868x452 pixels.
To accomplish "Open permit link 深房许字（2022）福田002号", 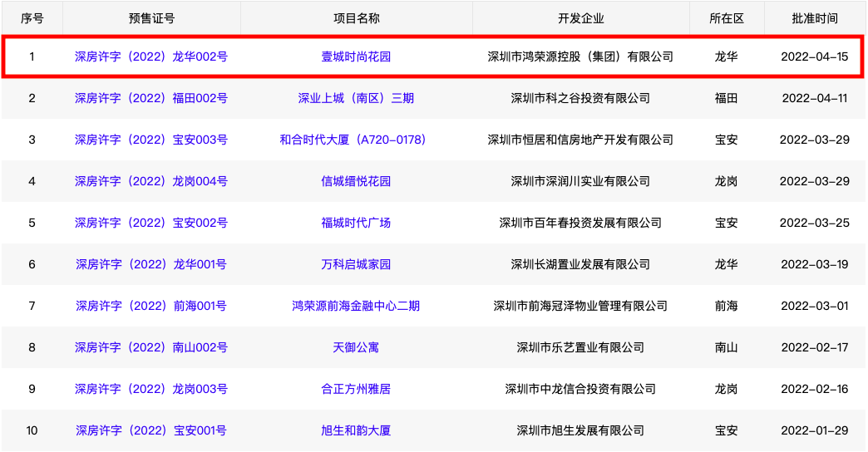I will [151, 98].
